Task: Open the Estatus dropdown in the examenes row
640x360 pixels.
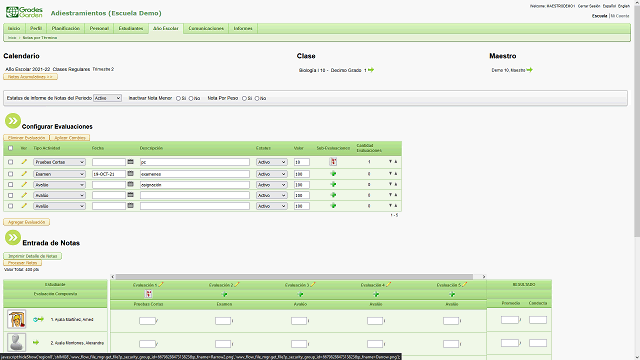Action: pyautogui.click(x=272, y=174)
